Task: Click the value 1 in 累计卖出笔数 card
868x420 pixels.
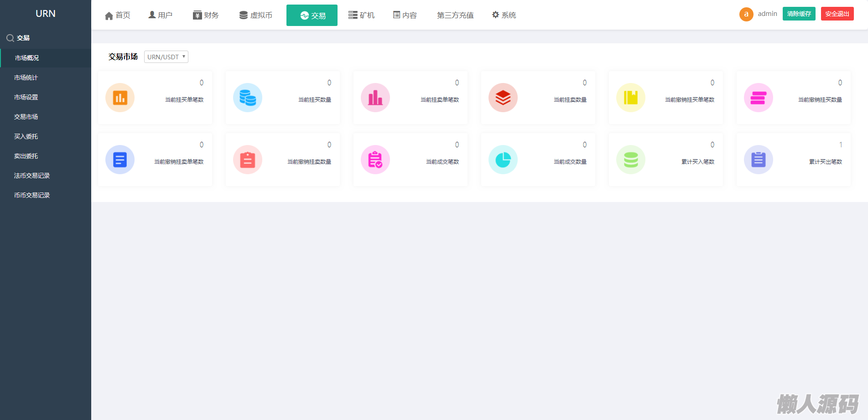Action: [841, 145]
